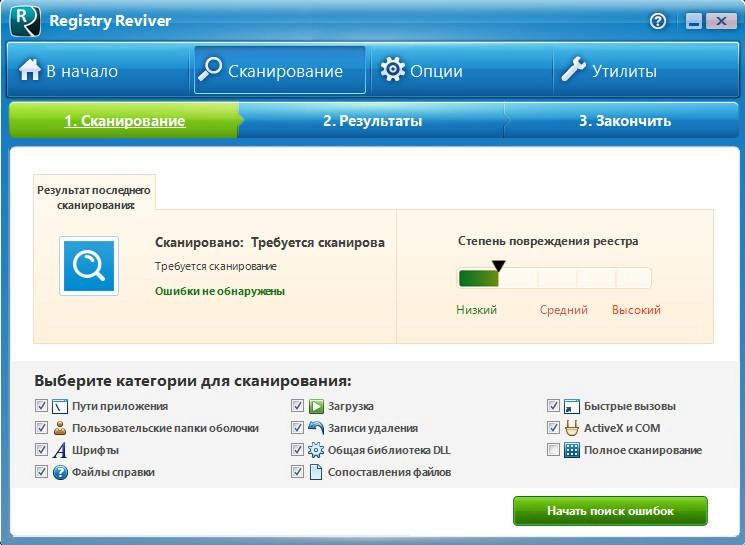Click the Результат последнего сканирования tab label
Viewport: 745px width, 545px height.
[94, 198]
